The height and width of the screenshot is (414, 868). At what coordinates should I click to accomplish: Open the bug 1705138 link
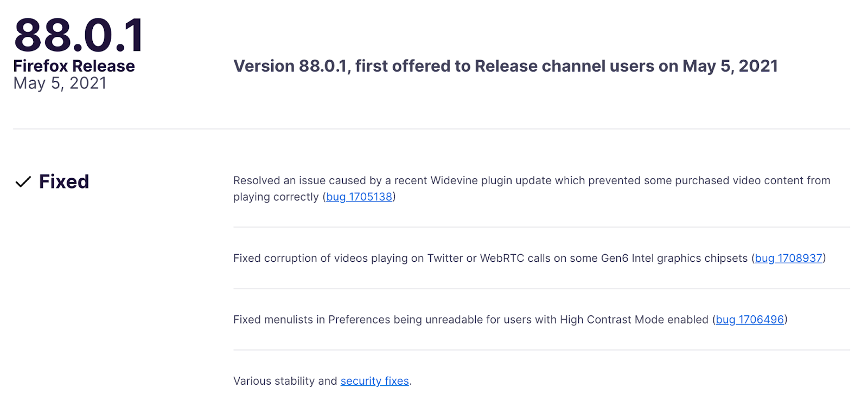pyautogui.click(x=359, y=197)
